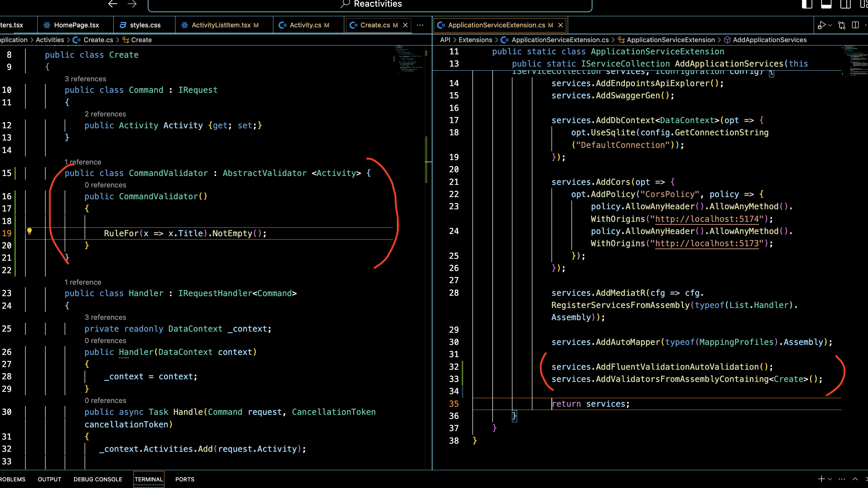Click the AddApplicationServices breadcrumb
This screenshot has width=868, height=488.
(x=769, y=40)
